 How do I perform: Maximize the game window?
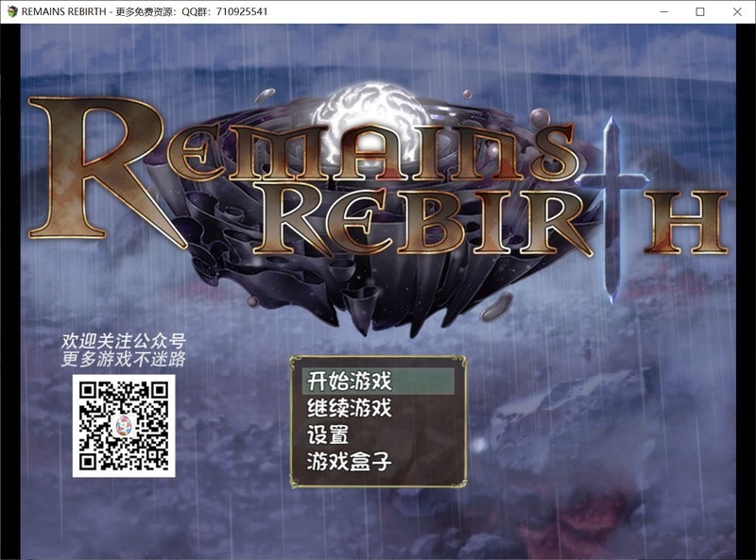click(700, 11)
